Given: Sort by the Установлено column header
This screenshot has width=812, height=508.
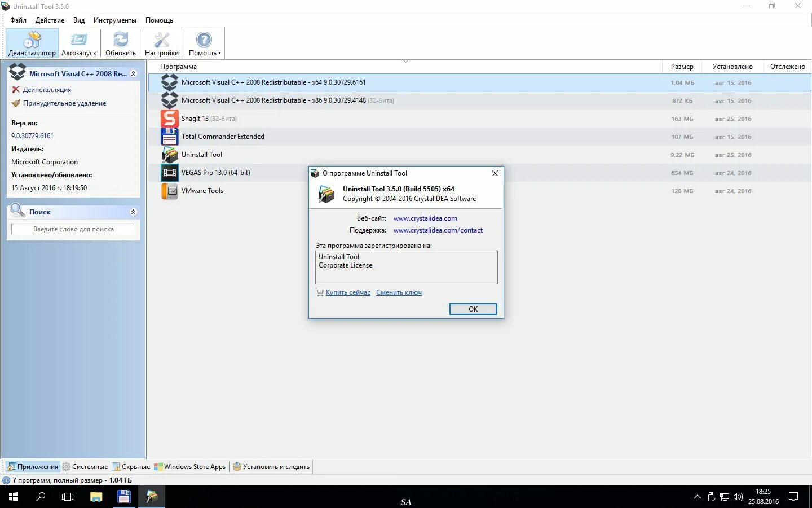Looking at the screenshot, I should tap(732, 67).
